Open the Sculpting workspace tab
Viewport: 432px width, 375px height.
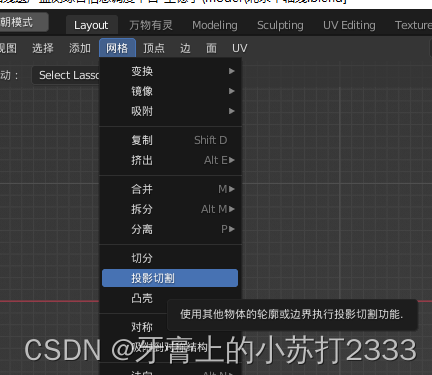click(280, 25)
